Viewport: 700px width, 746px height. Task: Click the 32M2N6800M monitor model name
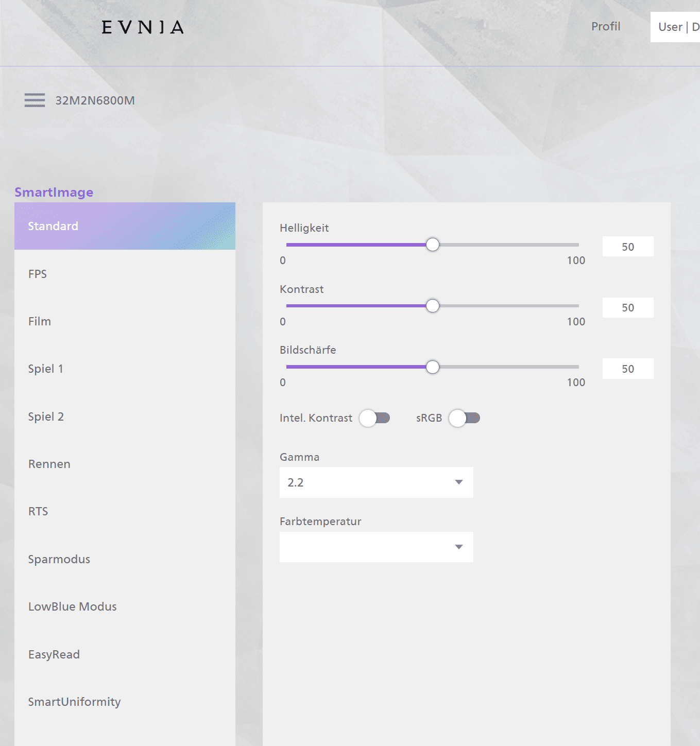coord(95,100)
